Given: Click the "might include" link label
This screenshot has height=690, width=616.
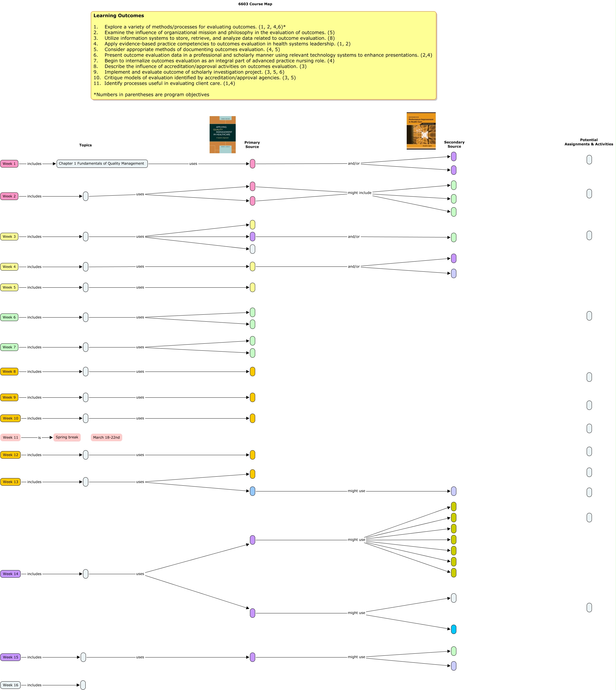Looking at the screenshot, I should 359,193.
